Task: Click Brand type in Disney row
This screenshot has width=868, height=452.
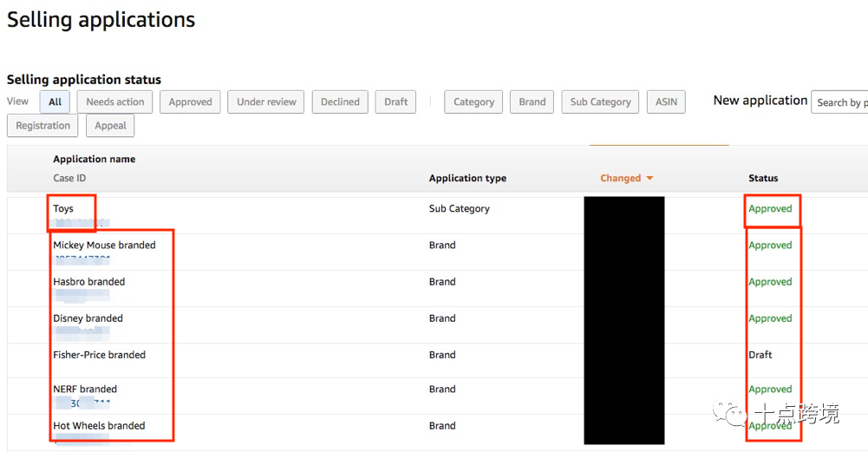Action: (x=442, y=318)
